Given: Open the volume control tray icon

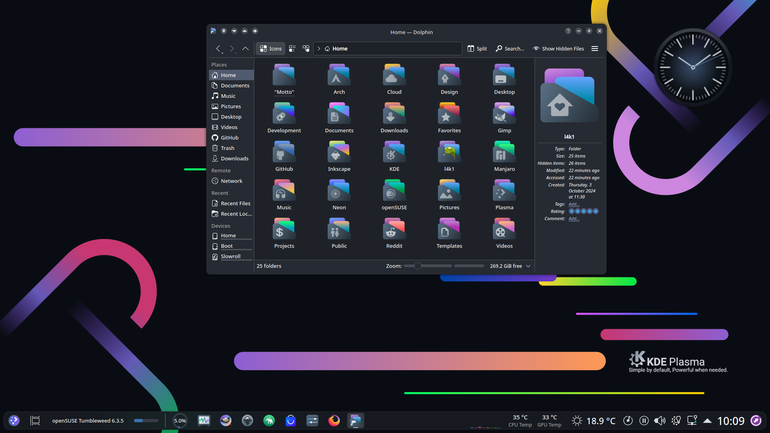Looking at the screenshot, I should point(660,421).
